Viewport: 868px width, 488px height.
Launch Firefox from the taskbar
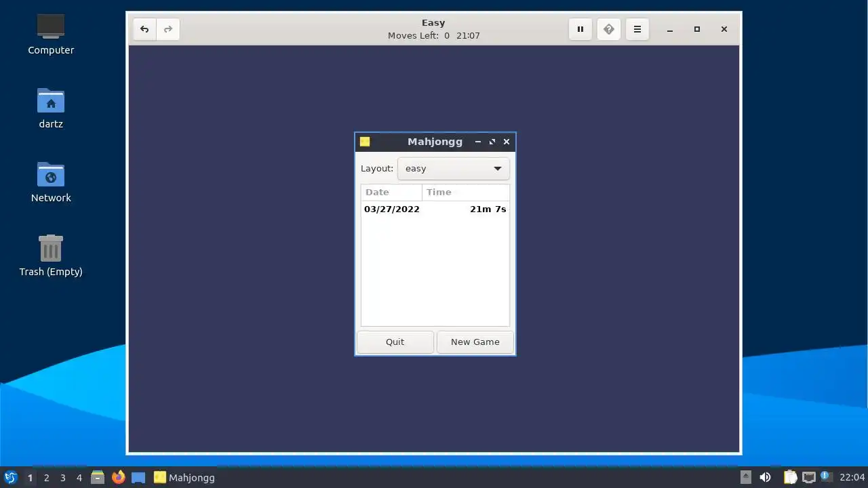pyautogui.click(x=118, y=477)
